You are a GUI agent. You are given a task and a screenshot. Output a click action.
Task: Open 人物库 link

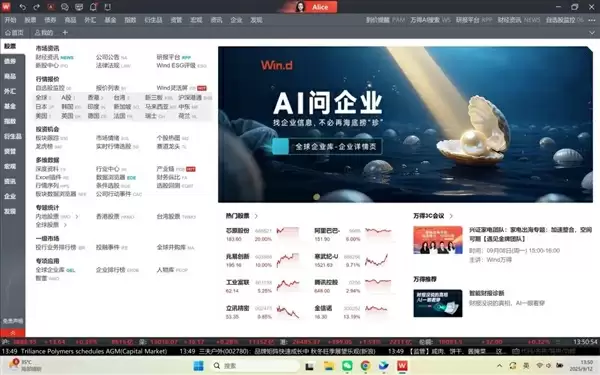172,270
